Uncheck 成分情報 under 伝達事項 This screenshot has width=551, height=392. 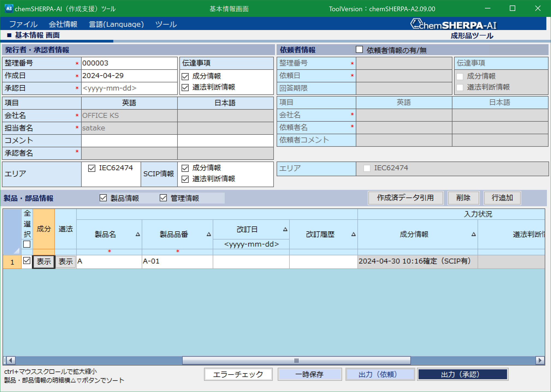185,76
